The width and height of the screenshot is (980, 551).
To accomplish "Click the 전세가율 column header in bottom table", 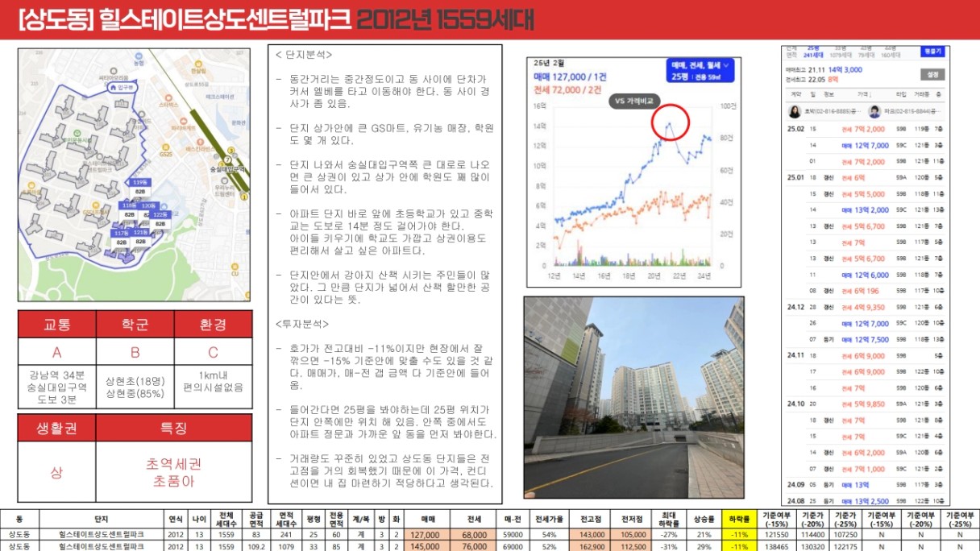I will pyautogui.click(x=550, y=520).
